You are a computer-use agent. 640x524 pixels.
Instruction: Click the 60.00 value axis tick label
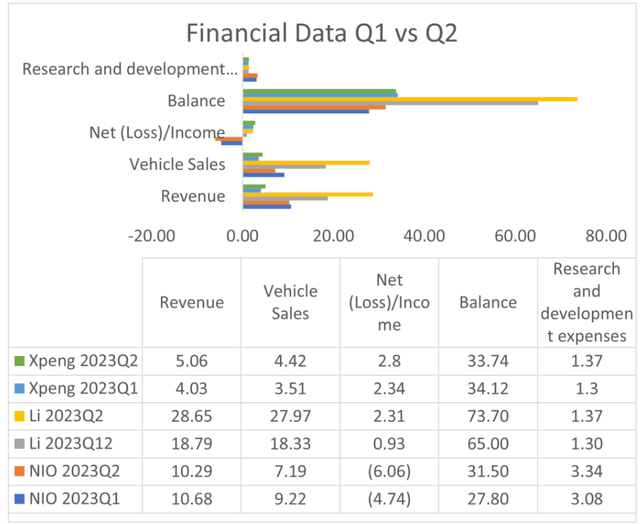pos(515,236)
